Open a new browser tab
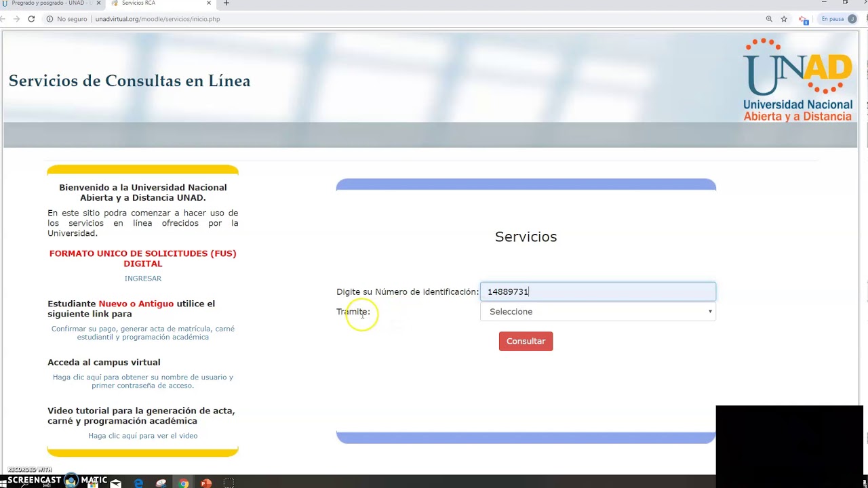This screenshot has height=488, width=868. tap(226, 3)
